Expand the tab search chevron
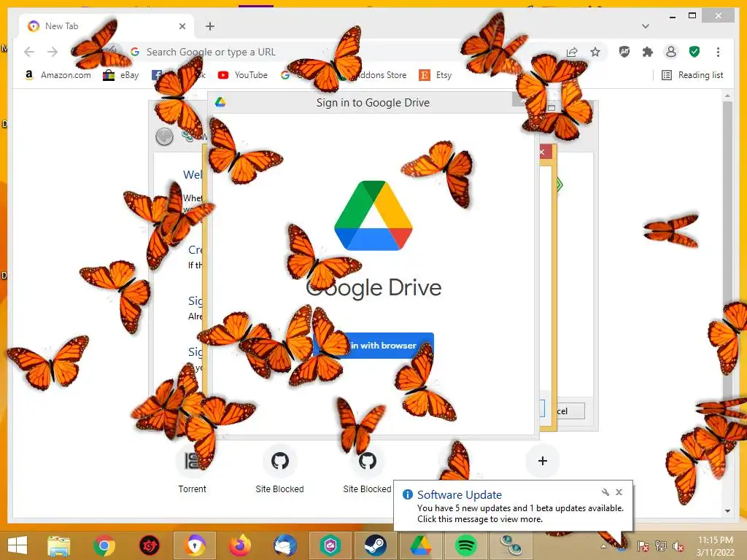Screen dimensions: 747x560 click(646, 26)
